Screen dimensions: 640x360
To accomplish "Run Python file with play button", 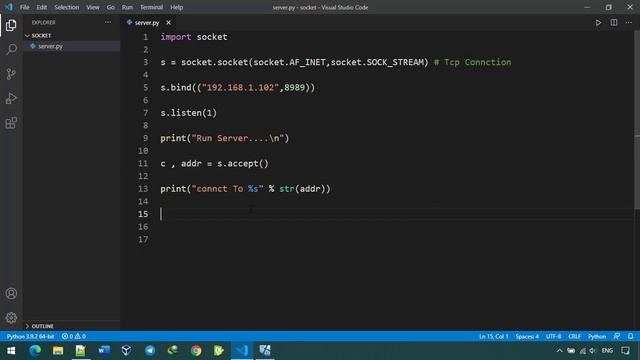I will (x=598, y=22).
